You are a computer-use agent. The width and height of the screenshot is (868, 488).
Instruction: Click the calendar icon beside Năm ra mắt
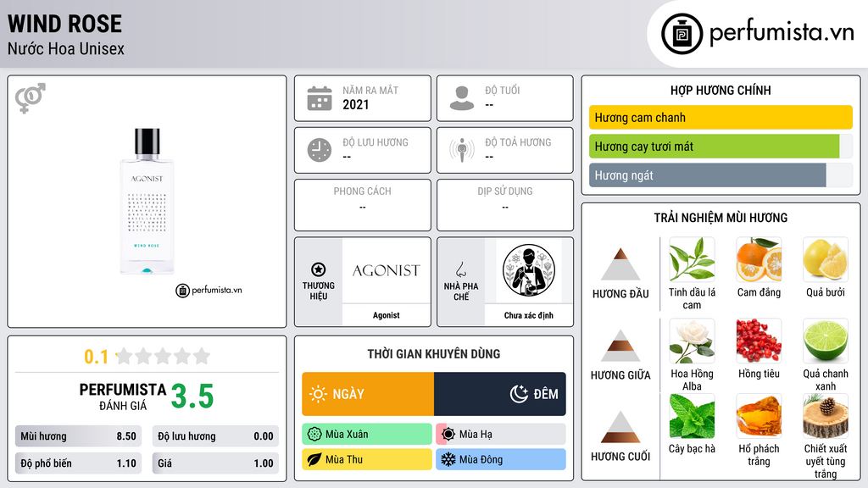[320, 98]
